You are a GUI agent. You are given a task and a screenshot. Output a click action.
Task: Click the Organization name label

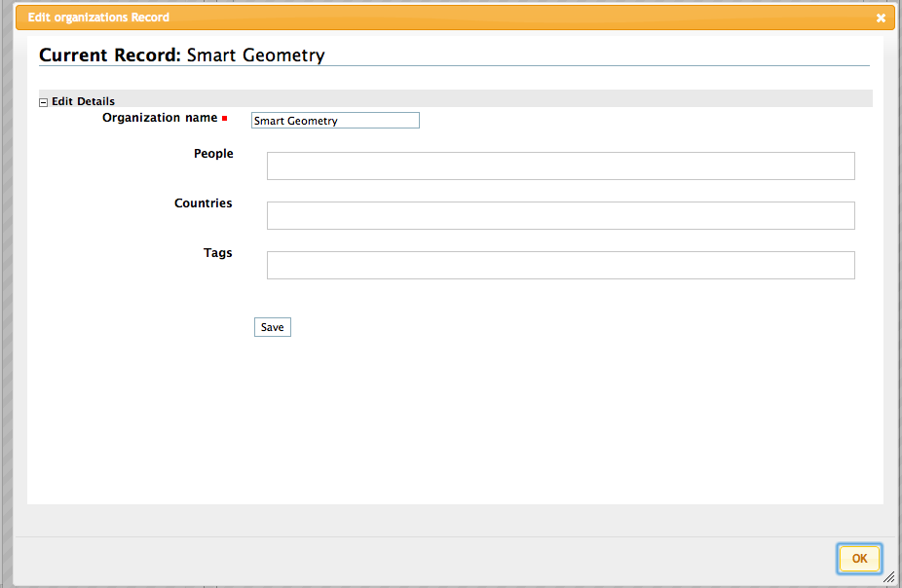[160, 117]
